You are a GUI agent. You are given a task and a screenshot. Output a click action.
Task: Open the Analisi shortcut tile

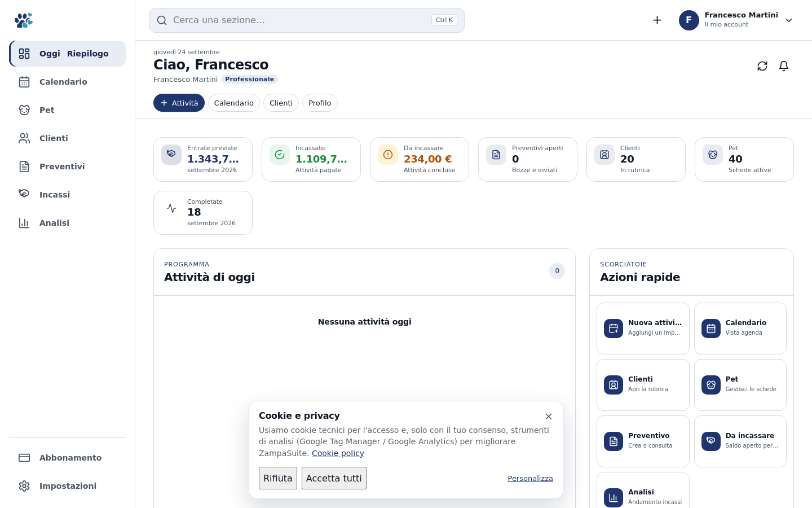coord(643,491)
